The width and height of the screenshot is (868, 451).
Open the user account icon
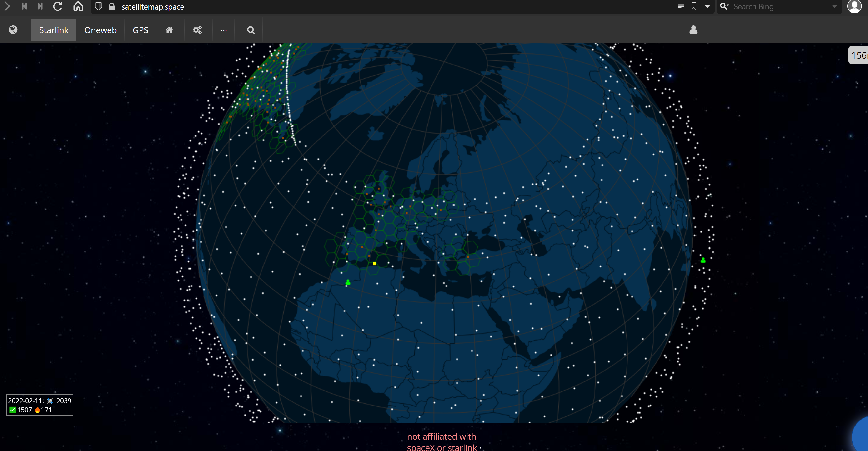693,30
